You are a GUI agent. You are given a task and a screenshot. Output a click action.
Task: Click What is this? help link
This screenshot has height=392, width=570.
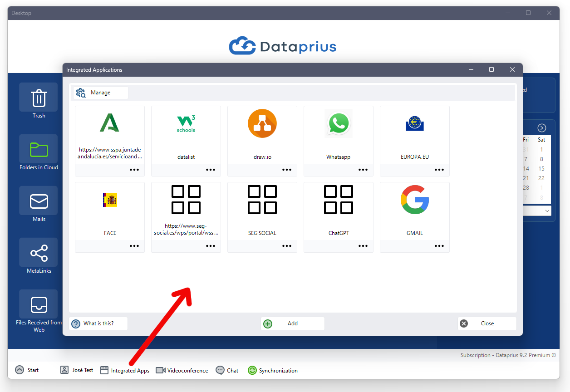tap(98, 323)
